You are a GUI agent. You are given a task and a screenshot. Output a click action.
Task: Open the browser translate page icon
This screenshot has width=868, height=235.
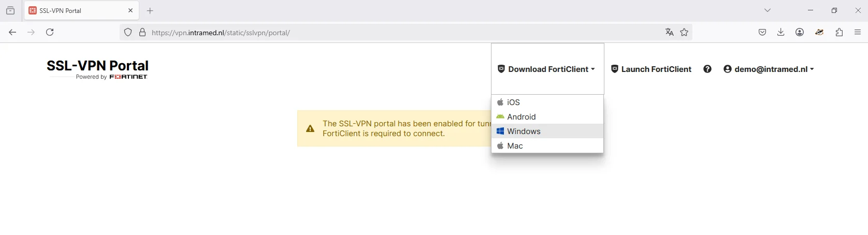pos(669,32)
